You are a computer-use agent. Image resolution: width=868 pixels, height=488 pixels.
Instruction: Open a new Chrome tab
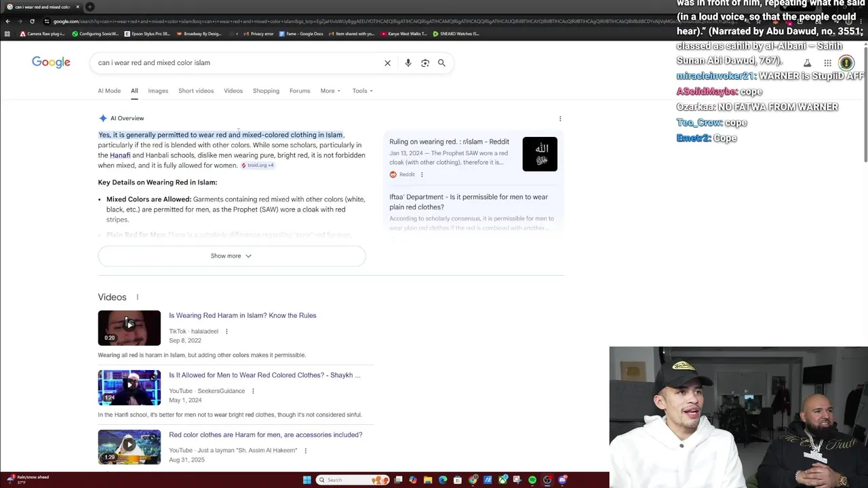[x=90, y=7]
